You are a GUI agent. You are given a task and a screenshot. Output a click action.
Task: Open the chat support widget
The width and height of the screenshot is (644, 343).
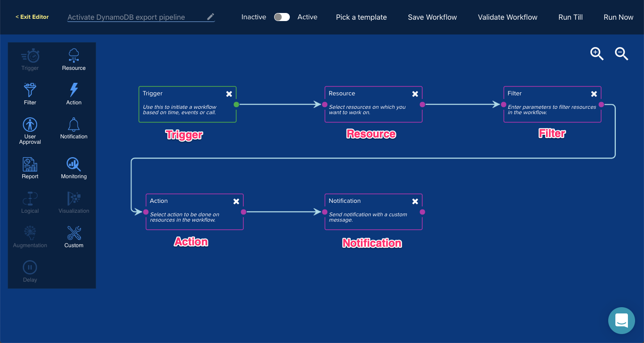(622, 321)
